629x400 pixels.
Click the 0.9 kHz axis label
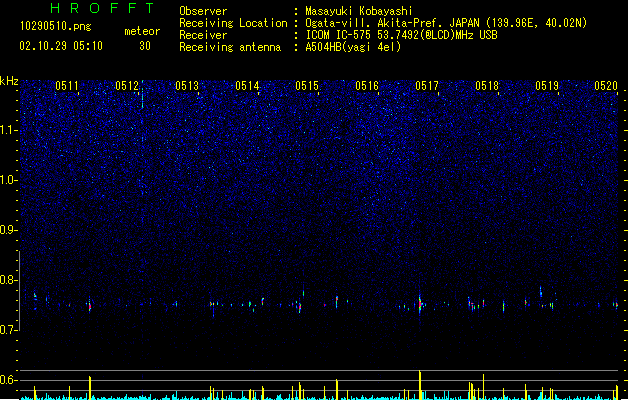point(8,230)
